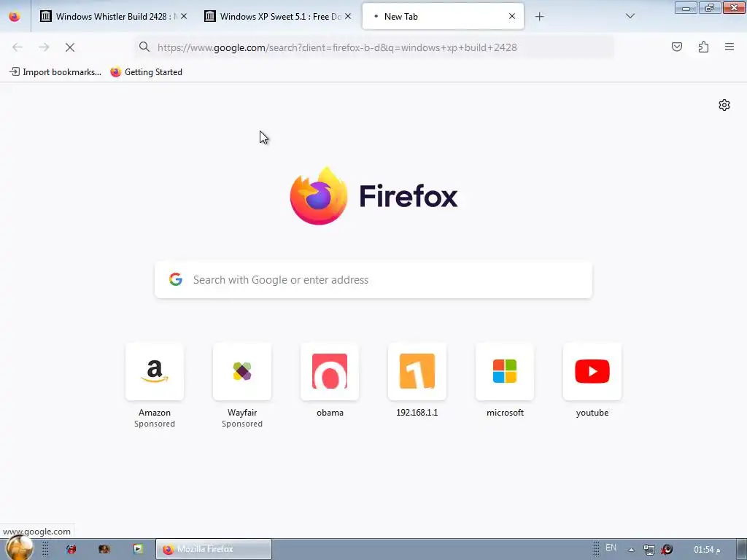Select the Mozilla Firefox taskbar button
Viewport: 747px width, 560px height.
(214, 549)
